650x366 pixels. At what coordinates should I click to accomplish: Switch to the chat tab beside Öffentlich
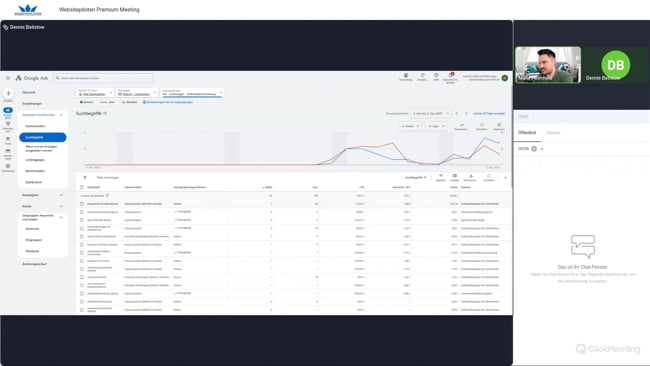553,133
